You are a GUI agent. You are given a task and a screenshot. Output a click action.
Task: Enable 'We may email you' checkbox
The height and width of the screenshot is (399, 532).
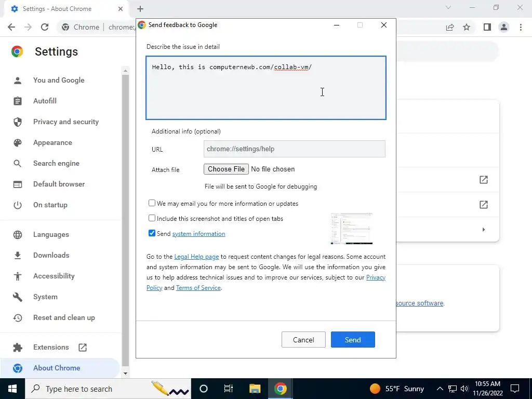point(152,203)
